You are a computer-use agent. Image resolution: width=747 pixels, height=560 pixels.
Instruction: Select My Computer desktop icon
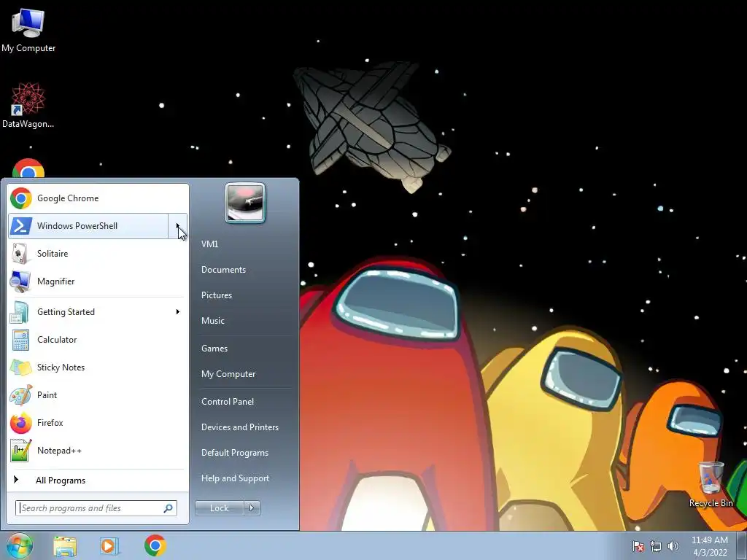[28, 30]
